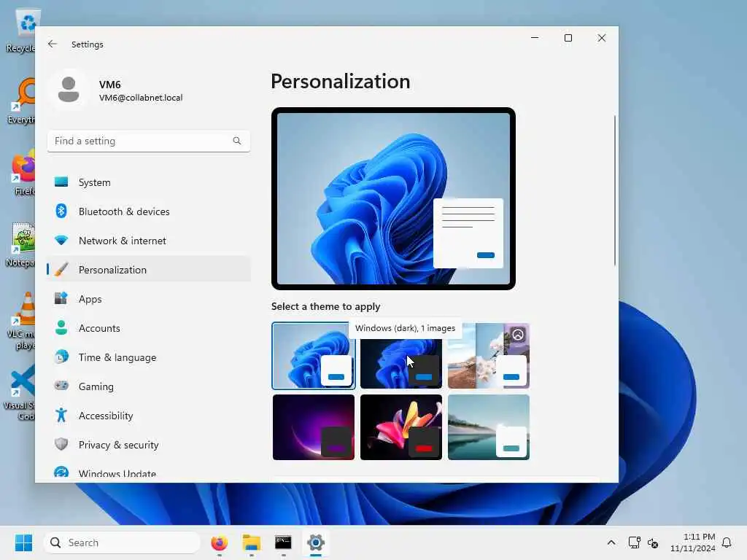
Task: Click the Time & language globe icon
Action: coord(61,357)
